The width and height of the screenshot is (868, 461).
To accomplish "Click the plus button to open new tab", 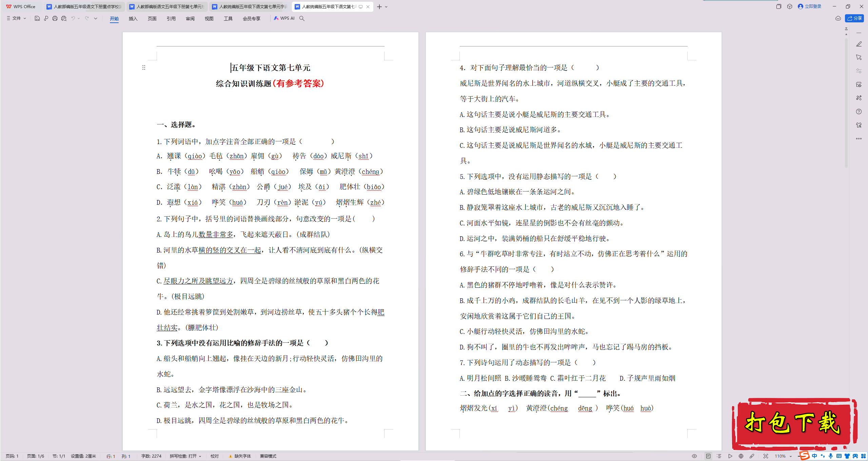I will coord(379,7).
